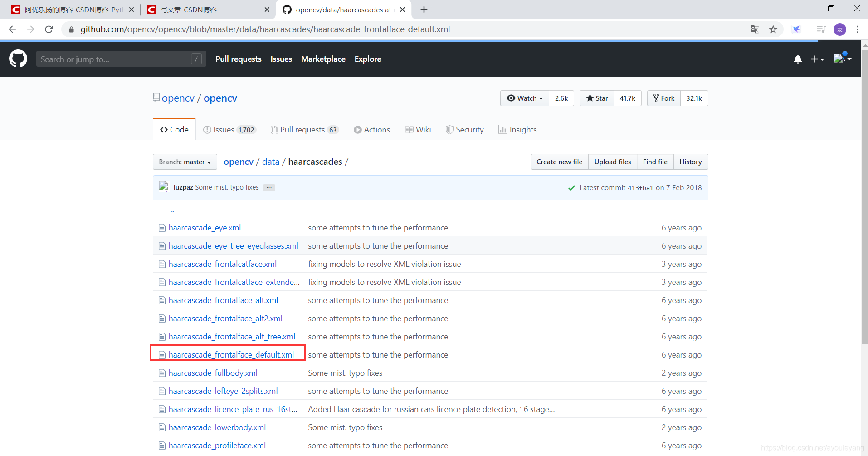The width and height of the screenshot is (868, 456).
Task: Switch to the Code tab
Action: 175,130
